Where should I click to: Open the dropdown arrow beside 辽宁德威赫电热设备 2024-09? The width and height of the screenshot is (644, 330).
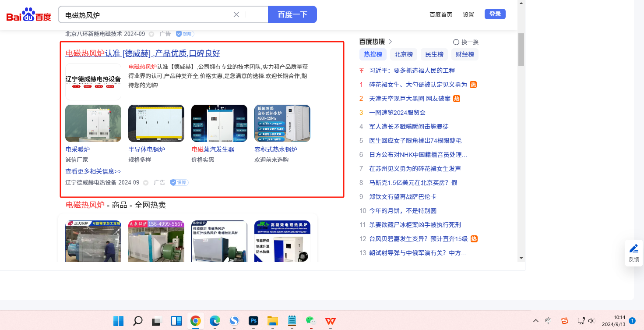[146, 183]
